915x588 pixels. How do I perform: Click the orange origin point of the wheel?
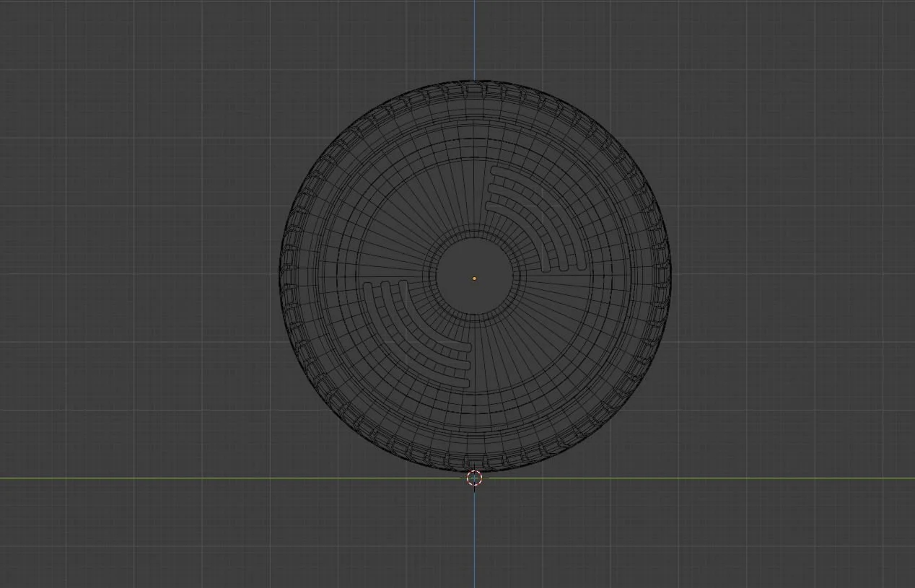click(474, 278)
